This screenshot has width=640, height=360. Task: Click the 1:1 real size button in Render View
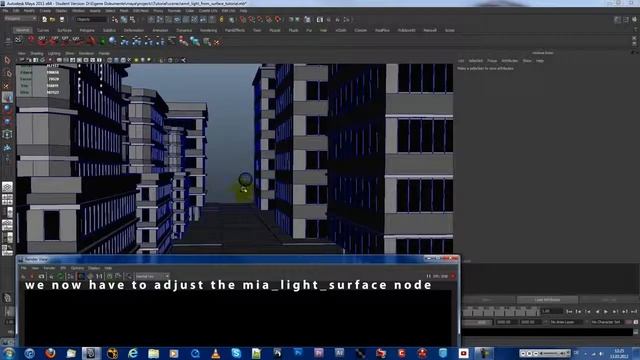[99, 276]
